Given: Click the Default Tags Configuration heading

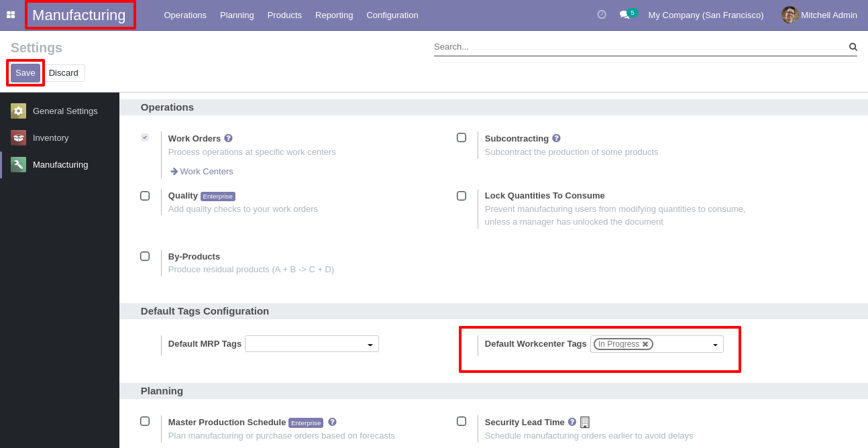Looking at the screenshot, I should 205,311.
